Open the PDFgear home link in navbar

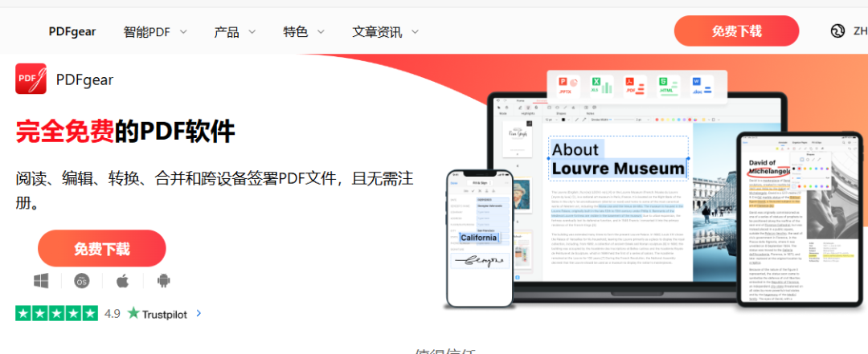pos(72,31)
